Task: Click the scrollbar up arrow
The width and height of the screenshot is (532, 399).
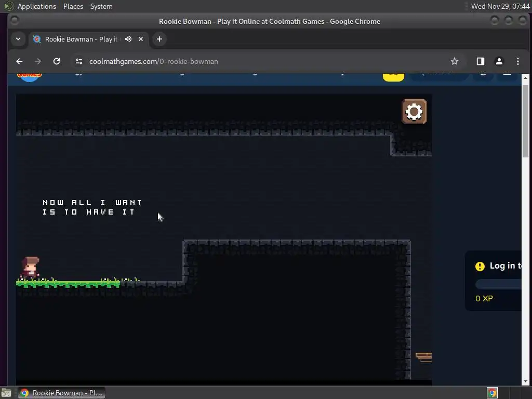Action: pos(526,78)
